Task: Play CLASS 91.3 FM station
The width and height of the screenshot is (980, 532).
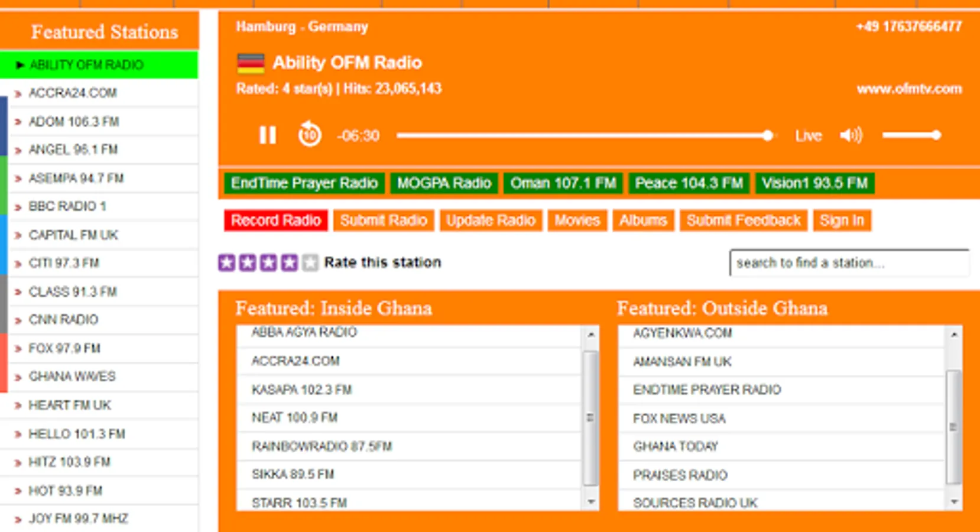Action: [x=99, y=291]
